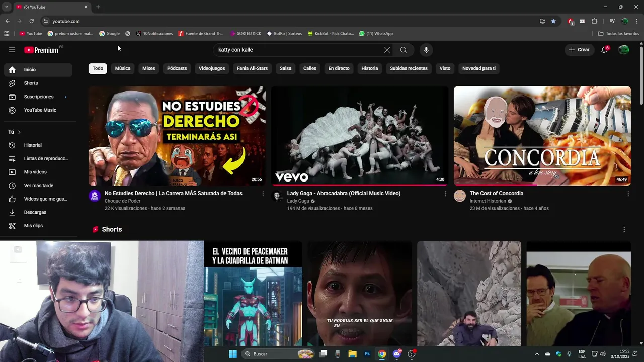Go to Inicio in sidebar

point(38,70)
